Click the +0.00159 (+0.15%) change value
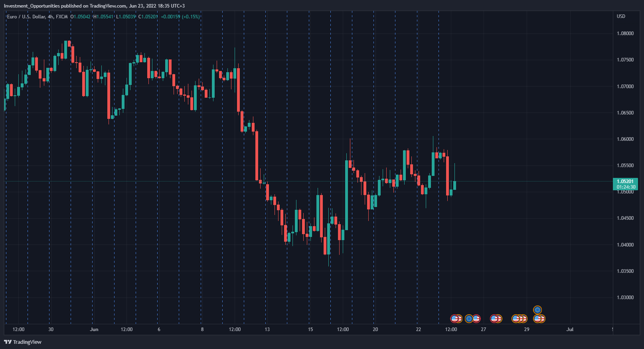This screenshot has width=644, height=349. click(180, 17)
